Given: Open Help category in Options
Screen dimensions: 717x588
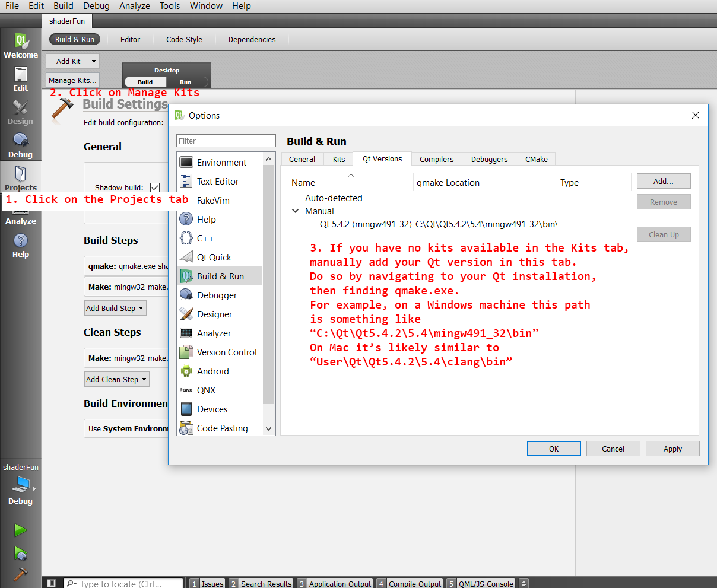Looking at the screenshot, I should pyautogui.click(x=220, y=220).
